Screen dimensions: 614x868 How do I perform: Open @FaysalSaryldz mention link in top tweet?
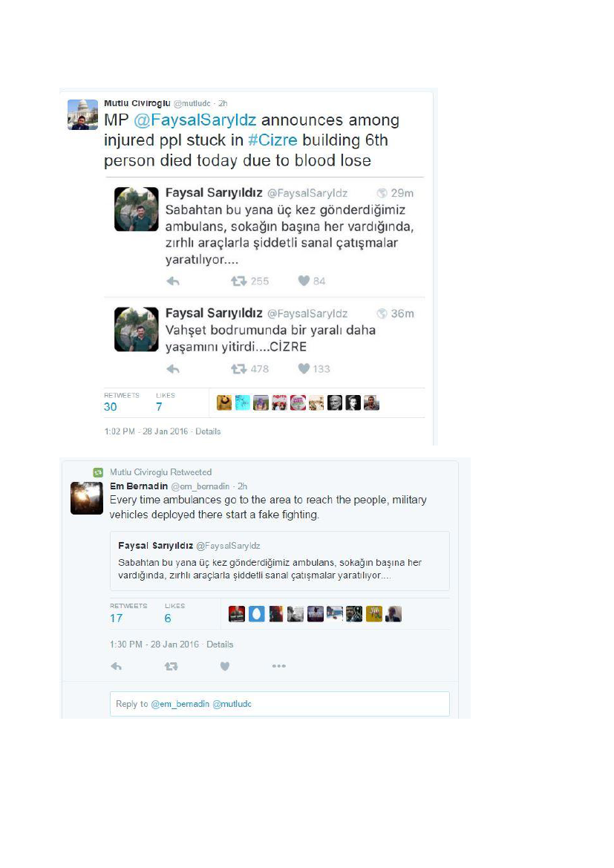point(195,120)
